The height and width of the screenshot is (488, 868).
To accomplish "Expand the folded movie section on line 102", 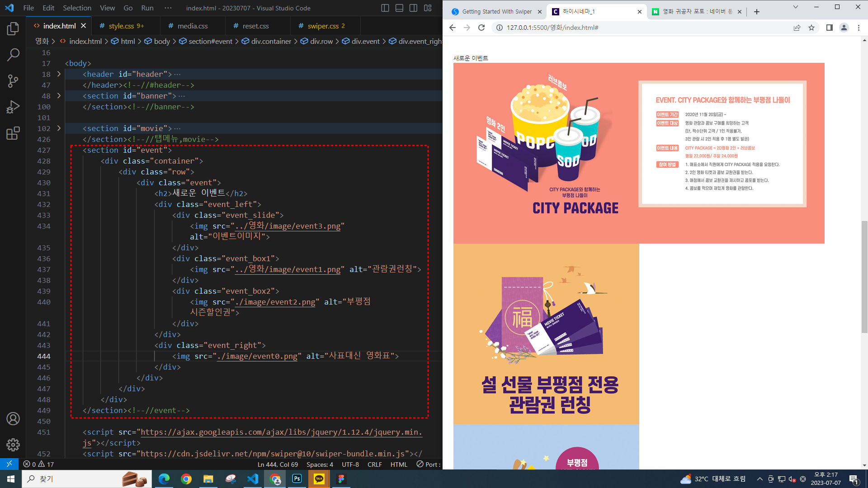I will click(59, 128).
